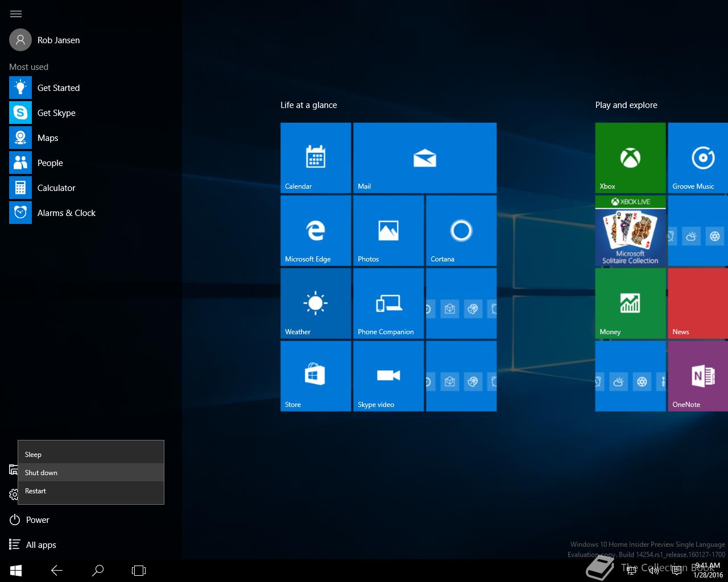Open the Mail tile
The image size is (728, 582).
point(425,158)
